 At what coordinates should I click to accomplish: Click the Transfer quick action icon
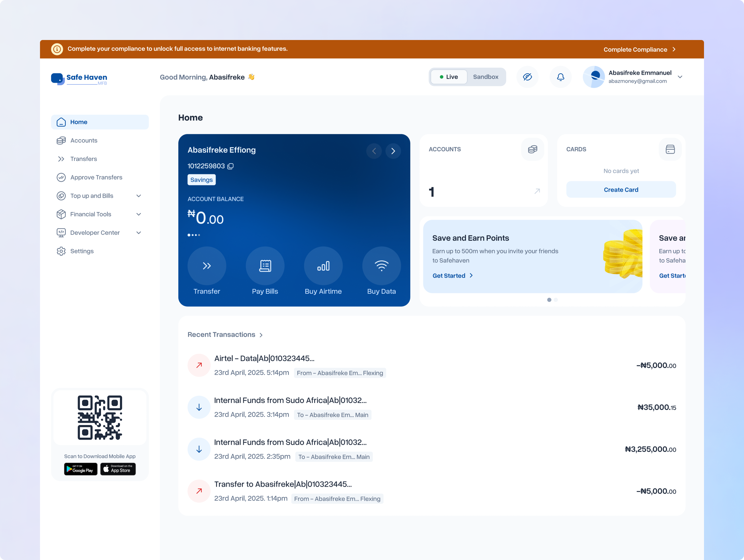tap(207, 266)
